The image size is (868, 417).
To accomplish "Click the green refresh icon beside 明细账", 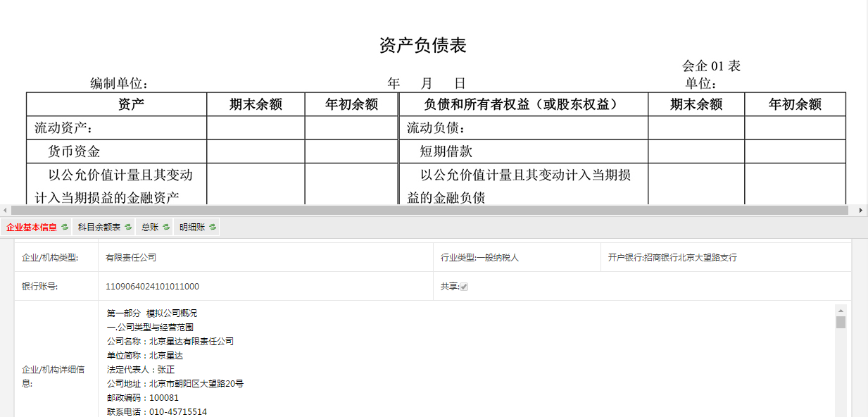I will tap(213, 228).
